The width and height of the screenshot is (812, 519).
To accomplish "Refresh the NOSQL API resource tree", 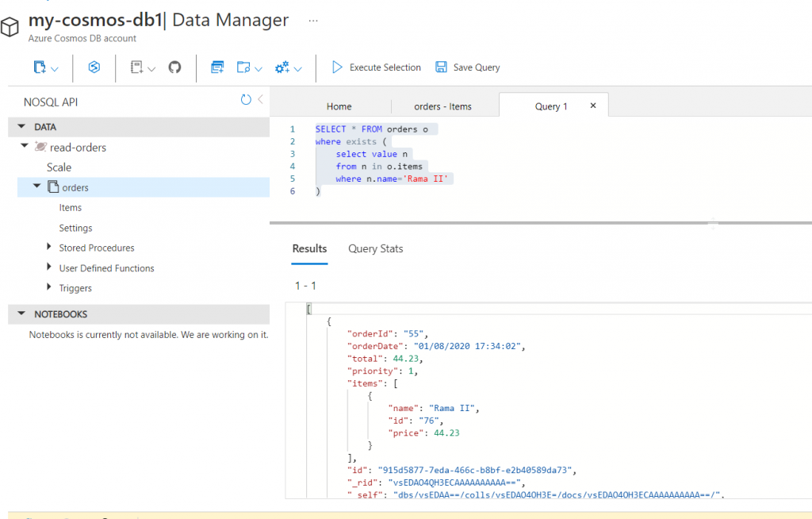I will [x=246, y=100].
